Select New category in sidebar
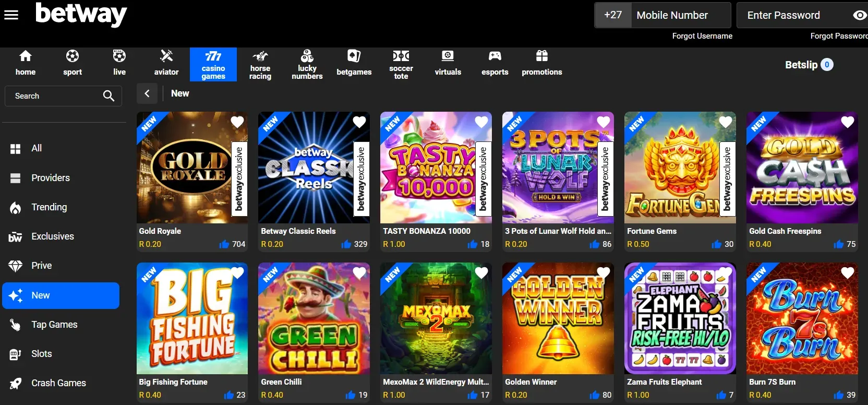This screenshot has width=868, height=405. point(61,295)
